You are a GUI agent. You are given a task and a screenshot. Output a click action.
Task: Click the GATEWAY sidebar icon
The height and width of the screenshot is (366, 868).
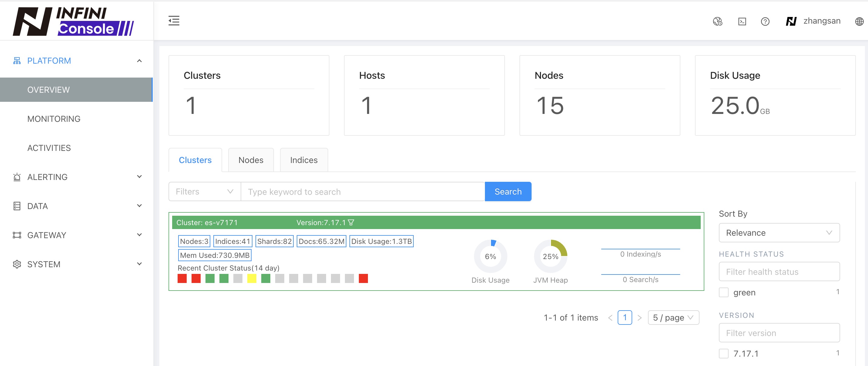(x=17, y=235)
